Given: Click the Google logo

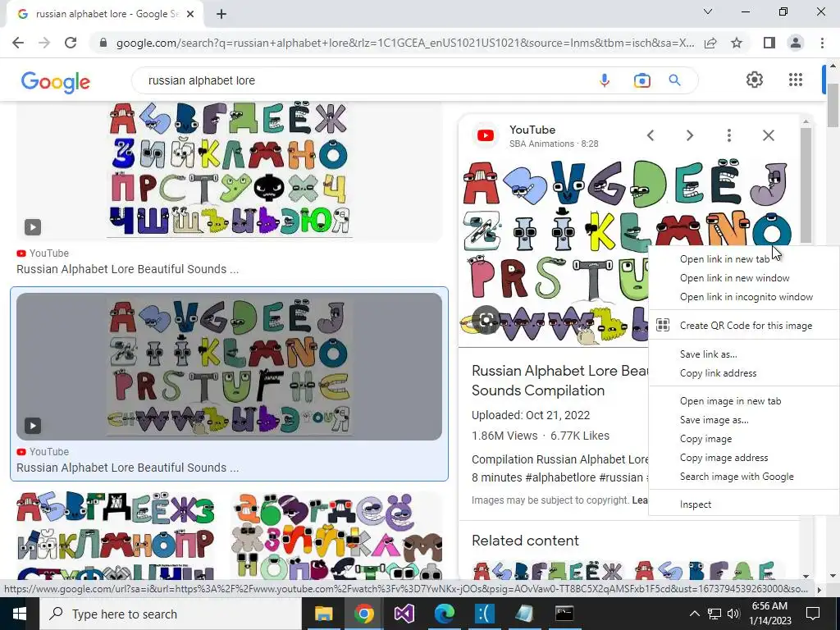Looking at the screenshot, I should (56, 82).
